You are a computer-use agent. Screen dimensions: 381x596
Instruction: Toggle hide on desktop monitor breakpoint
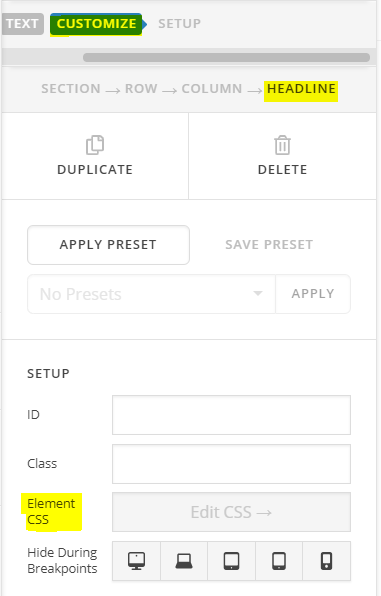[x=137, y=561]
